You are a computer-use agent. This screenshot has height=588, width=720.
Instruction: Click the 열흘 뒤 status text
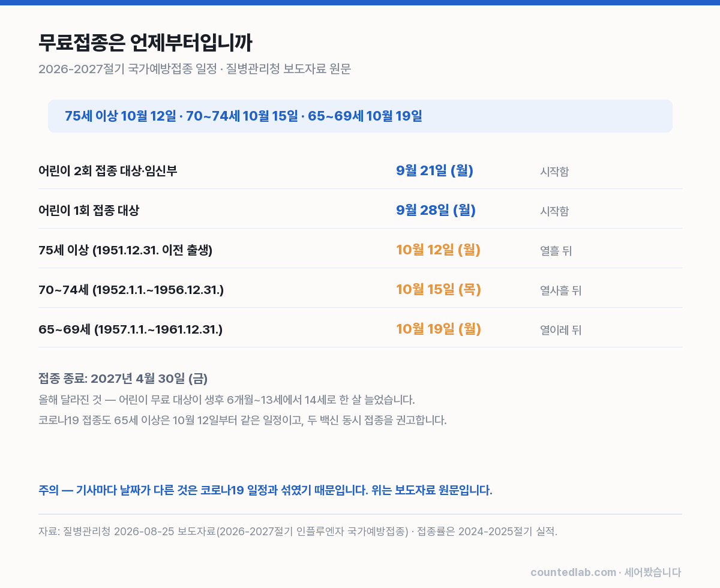[x=556, y=251]
